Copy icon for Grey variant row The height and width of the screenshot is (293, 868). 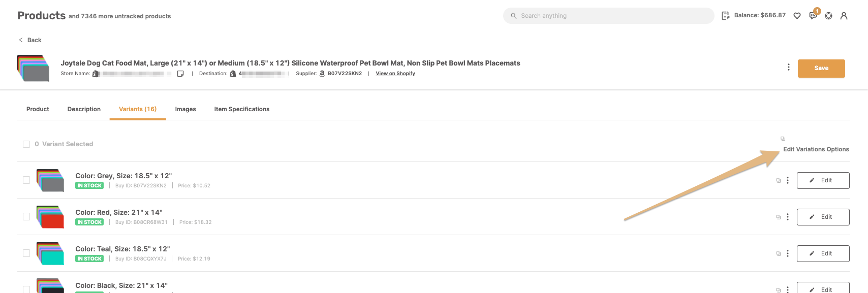coord(779,180)
